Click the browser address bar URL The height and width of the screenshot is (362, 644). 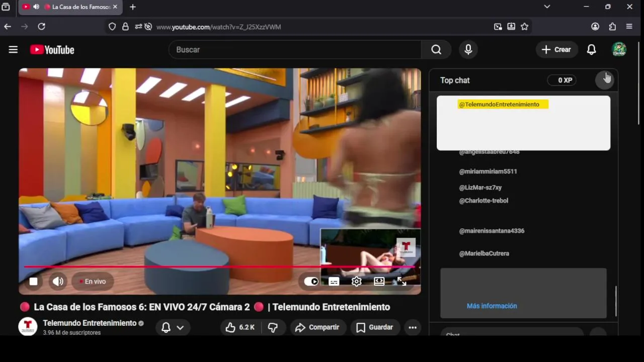[x=218, y=27]
